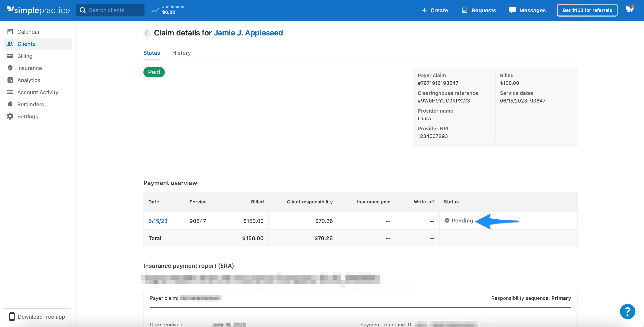This screenshot has width=644, height=327.
Task: Click the Write-off column header
Action: coord(424,202)
